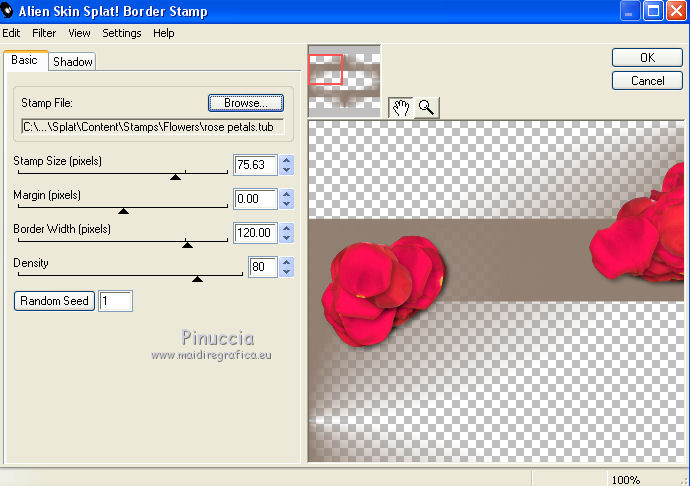Increase Stamp Size with up arrow
This screenshot has height=486, width=690.
point(287,161)
